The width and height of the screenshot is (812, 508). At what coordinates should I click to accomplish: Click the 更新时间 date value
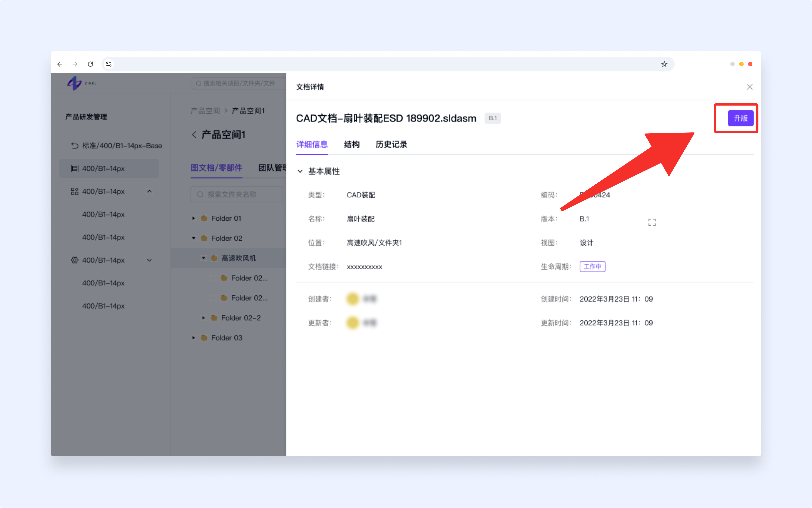coord(616,322)
